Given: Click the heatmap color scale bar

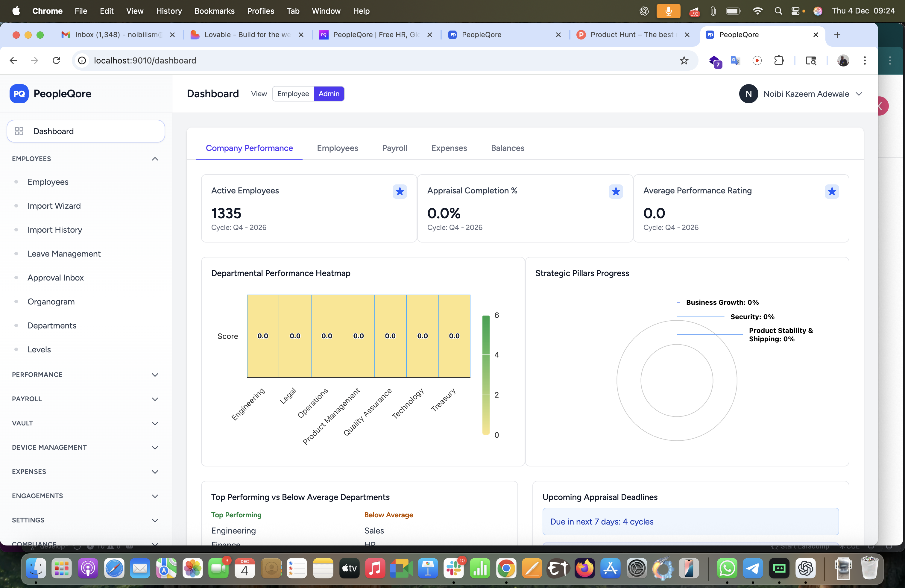Looking at the screenshot, I should (x=486, y=375).
